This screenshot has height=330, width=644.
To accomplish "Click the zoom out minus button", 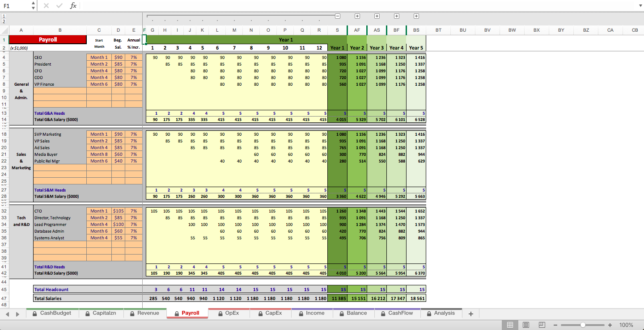I will tap(555, 325).
